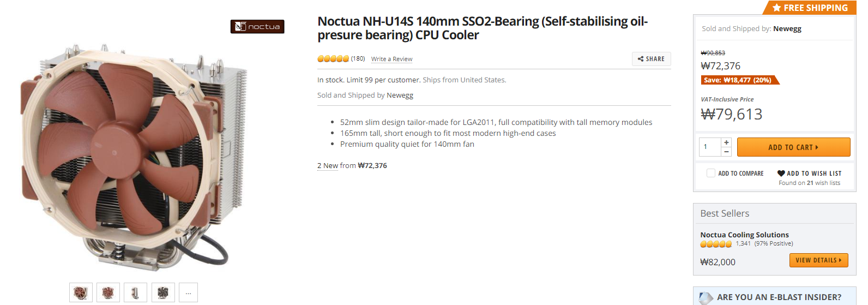Select the first cooler thumbnail
868x305 pixels.
click(x=81, y=293)
